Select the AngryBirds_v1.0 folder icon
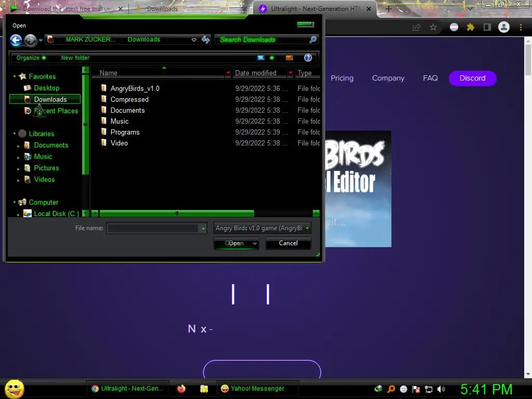This screenshot has width=532, height=399. [104, 88]
